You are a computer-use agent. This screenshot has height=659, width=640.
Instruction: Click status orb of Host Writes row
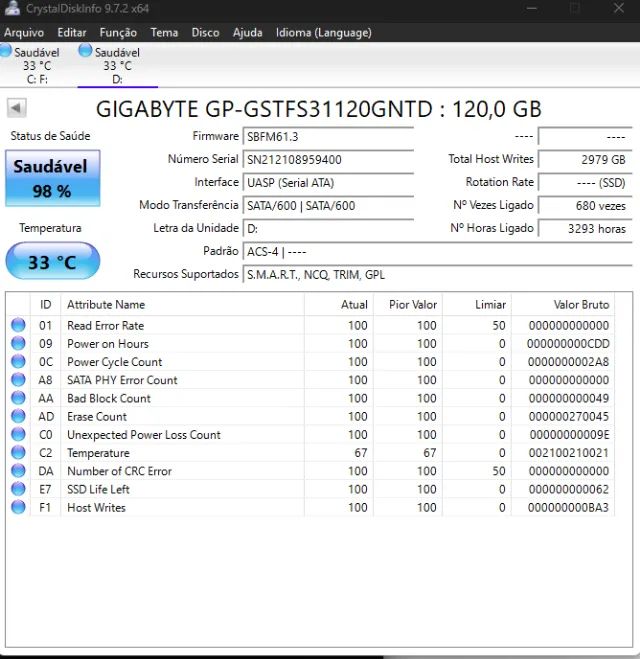coord(18,507)
